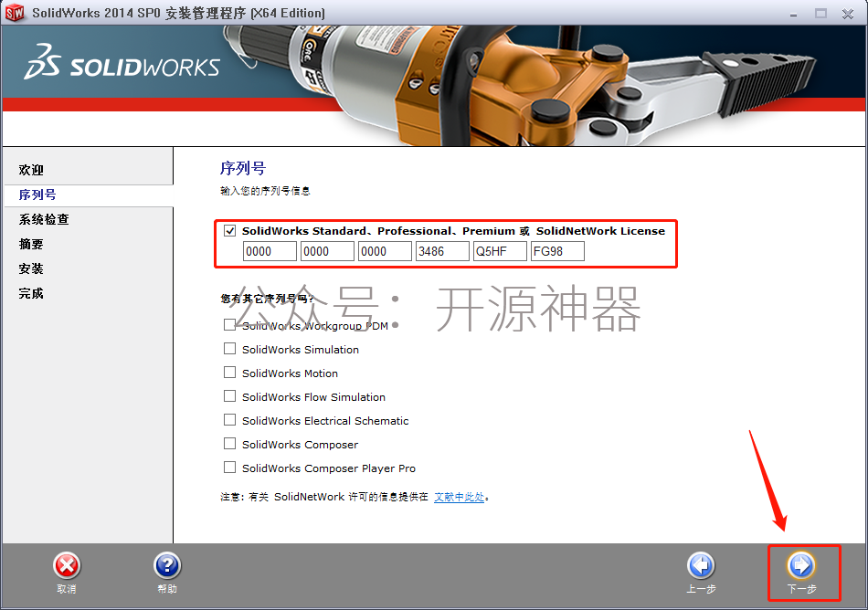Click the 序列号 page heading

pos(243,168)
